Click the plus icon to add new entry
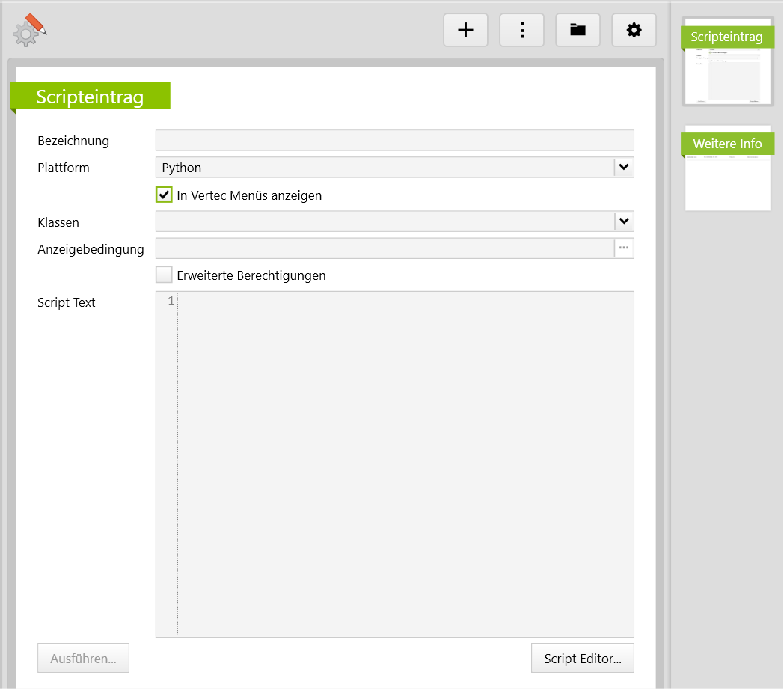Viewport: 784px width, 690px height. tap(465, 30)
